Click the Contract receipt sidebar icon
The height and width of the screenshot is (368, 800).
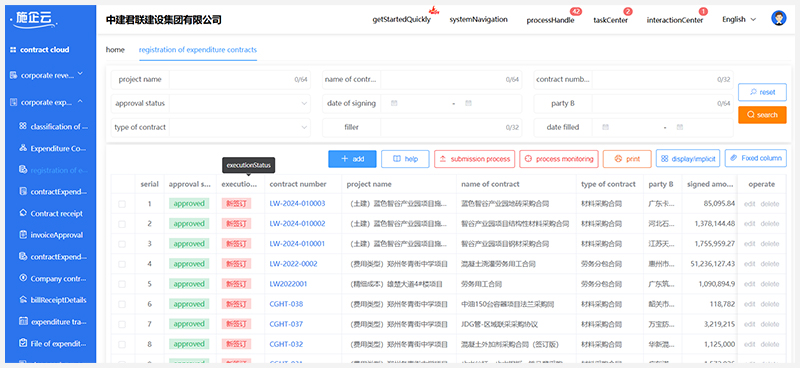22,213
